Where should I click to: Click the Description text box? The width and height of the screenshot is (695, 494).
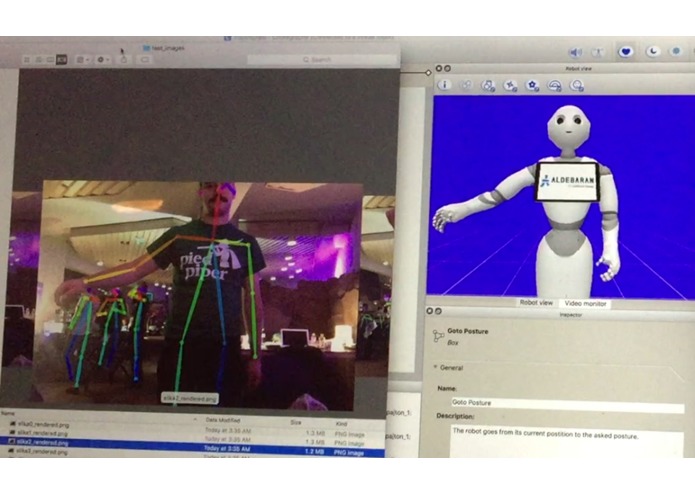[x=567, y=441]
